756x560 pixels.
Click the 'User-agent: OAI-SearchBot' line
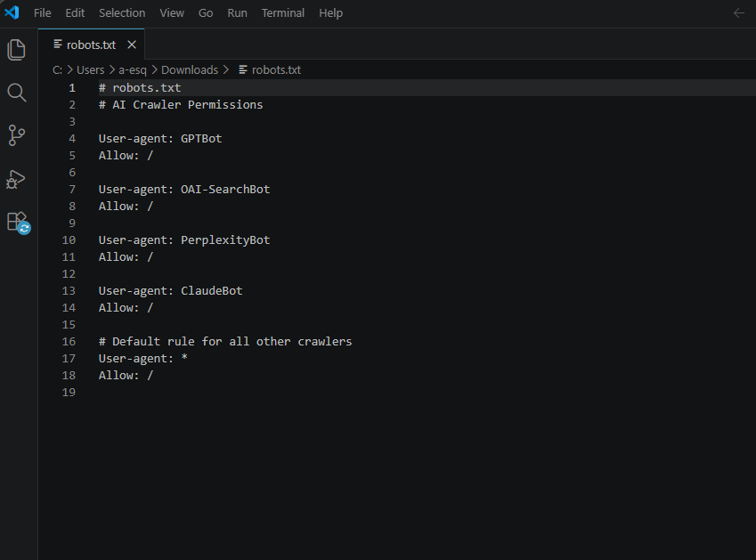click(184, 190)
